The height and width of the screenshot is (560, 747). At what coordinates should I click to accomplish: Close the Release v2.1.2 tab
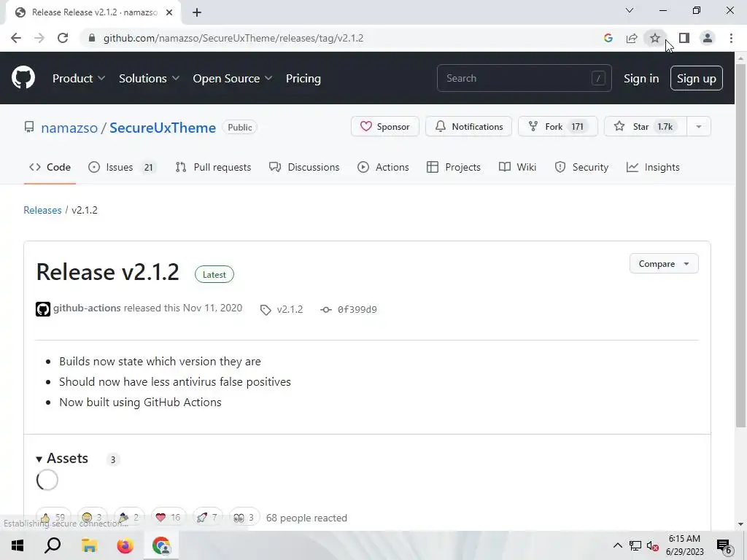[169, 12]
